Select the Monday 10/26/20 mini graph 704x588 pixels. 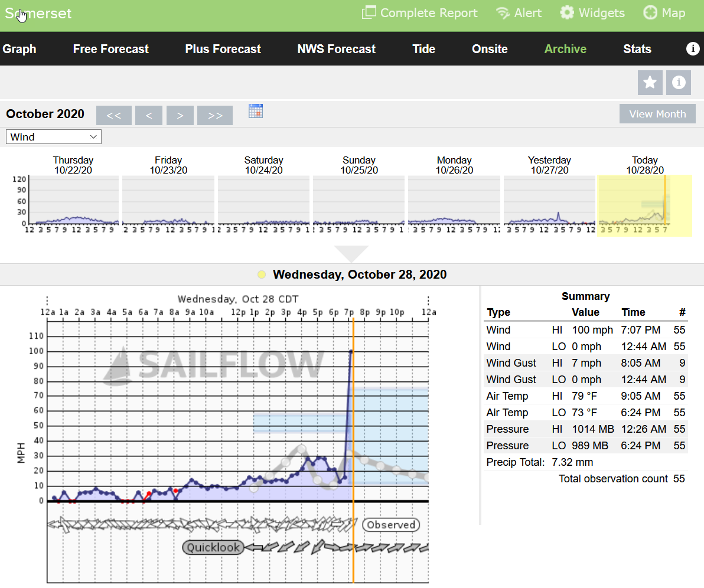coord(454,200)
